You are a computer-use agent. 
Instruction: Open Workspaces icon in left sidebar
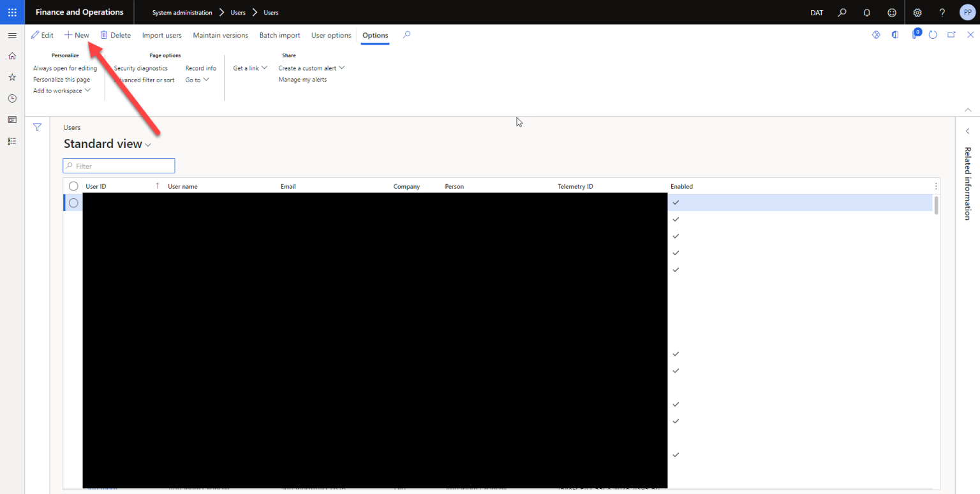12,119
